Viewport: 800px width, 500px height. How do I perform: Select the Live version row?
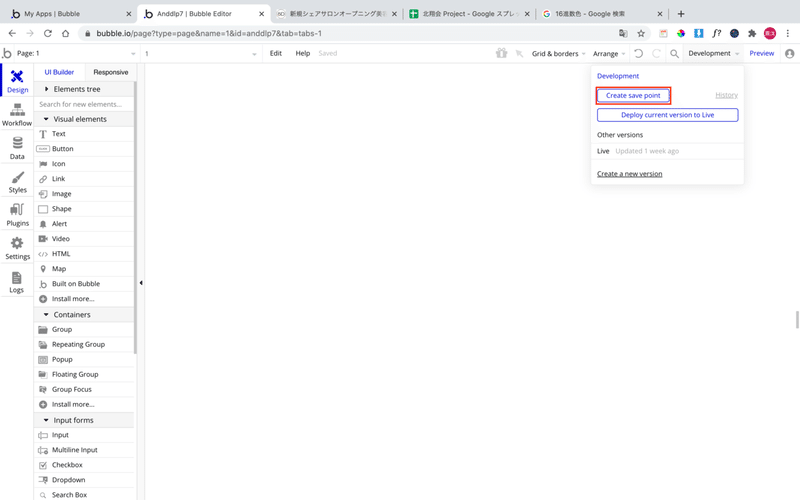[667, 151]
